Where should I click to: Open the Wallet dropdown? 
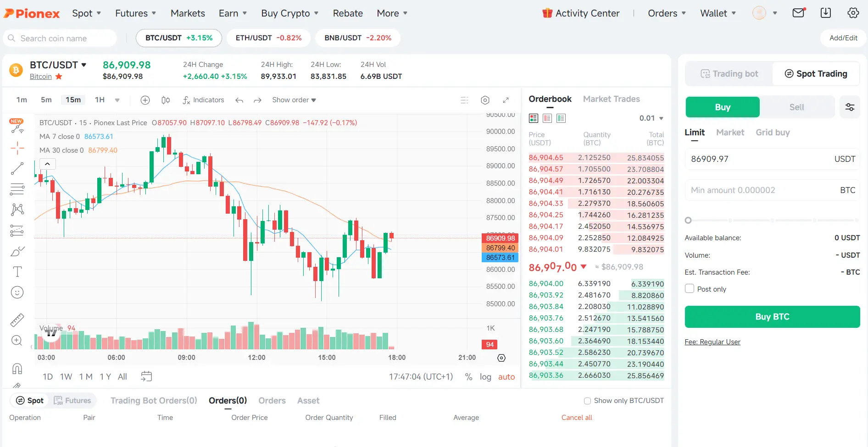pos(718,13)
